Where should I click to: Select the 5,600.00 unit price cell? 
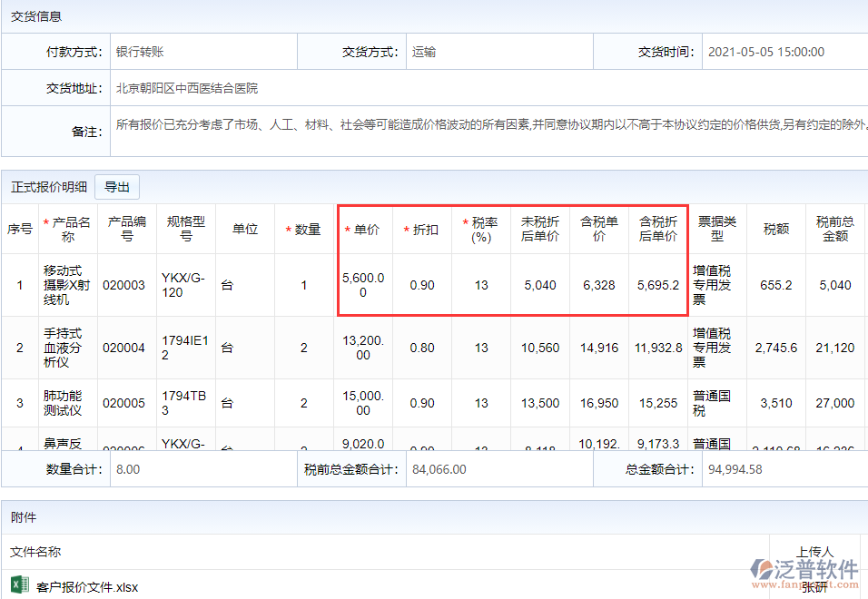363,285
